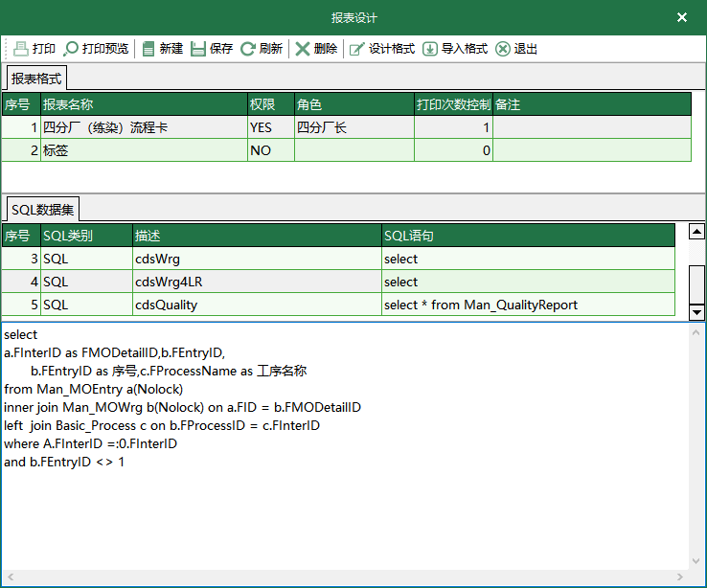Click the 刷新 circular arrow icon

[247, 49]
